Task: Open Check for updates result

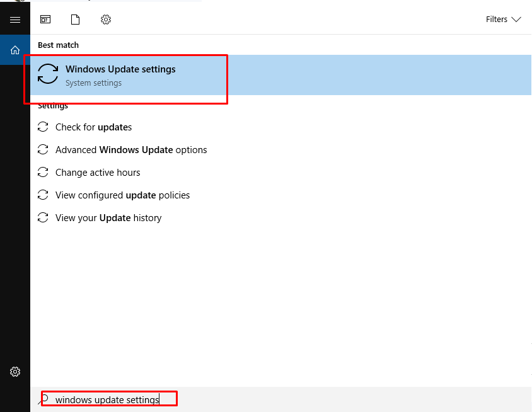Action: [x=93, y=127]
